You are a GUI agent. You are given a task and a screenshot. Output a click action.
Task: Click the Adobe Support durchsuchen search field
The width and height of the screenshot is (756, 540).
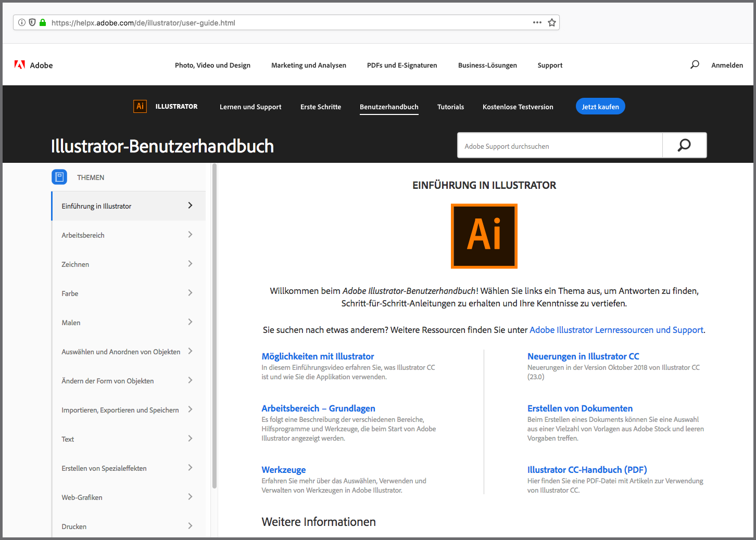tap(560, 146)
